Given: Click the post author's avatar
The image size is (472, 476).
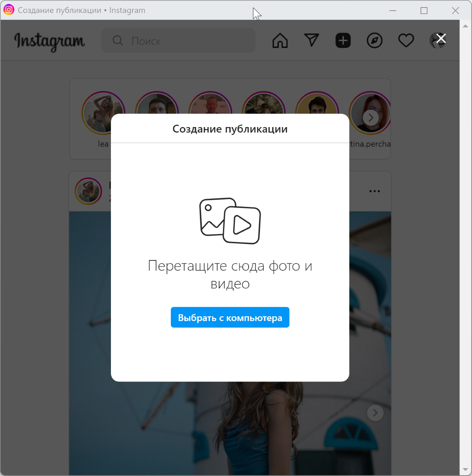Looking at the screenshot, I should tap(88, 191).
